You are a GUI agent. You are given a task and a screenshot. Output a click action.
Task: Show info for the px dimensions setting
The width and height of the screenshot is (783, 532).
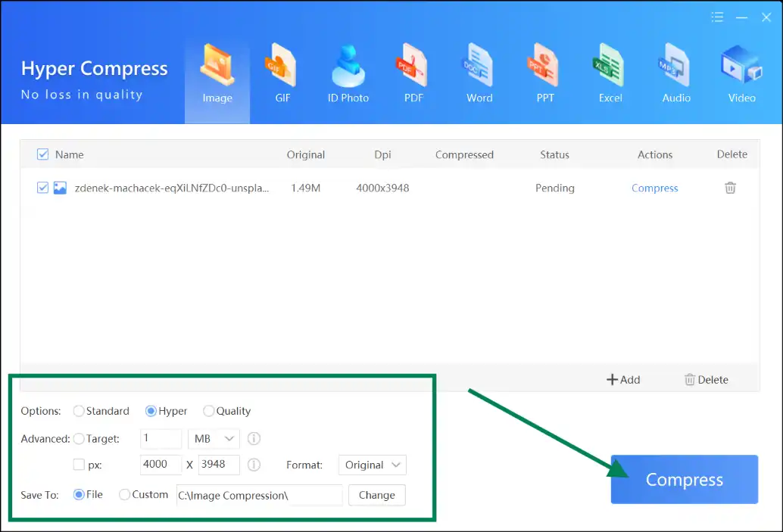coord(254,465)
